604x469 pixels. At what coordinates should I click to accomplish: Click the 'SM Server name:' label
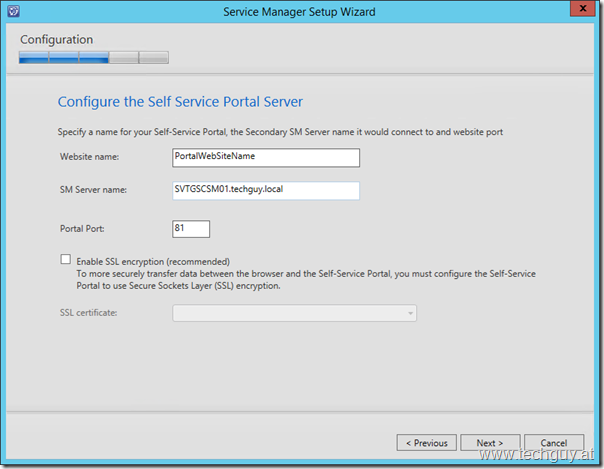93,190
